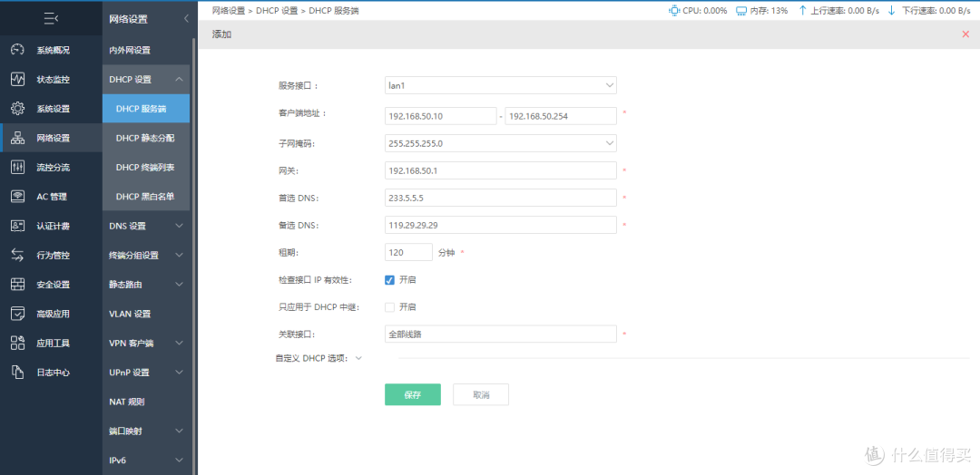Click the end client address field 192.168.50.254
Image resolution: width=980 pixels, height=475 pixels.
point(561,116)
